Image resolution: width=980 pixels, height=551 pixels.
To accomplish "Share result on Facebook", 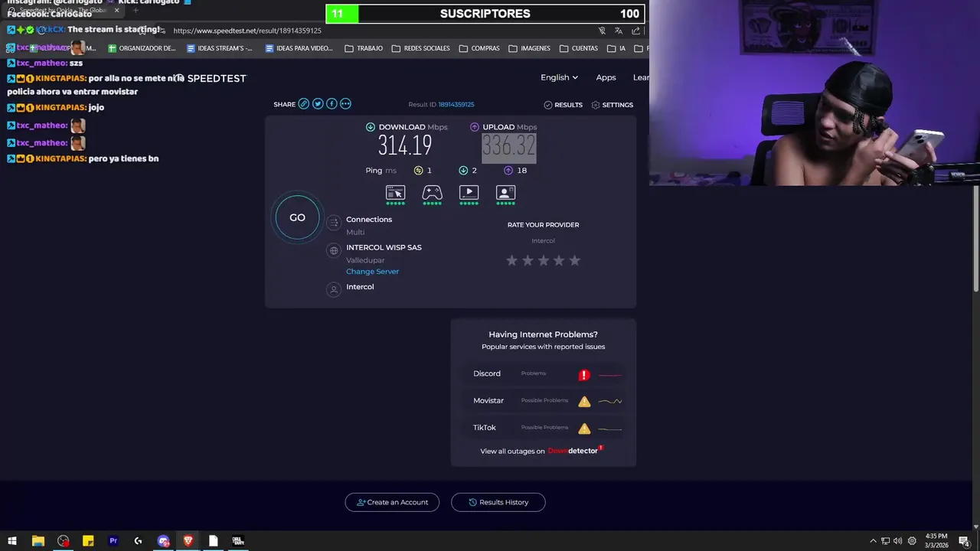I will click(x=332, y=104).
